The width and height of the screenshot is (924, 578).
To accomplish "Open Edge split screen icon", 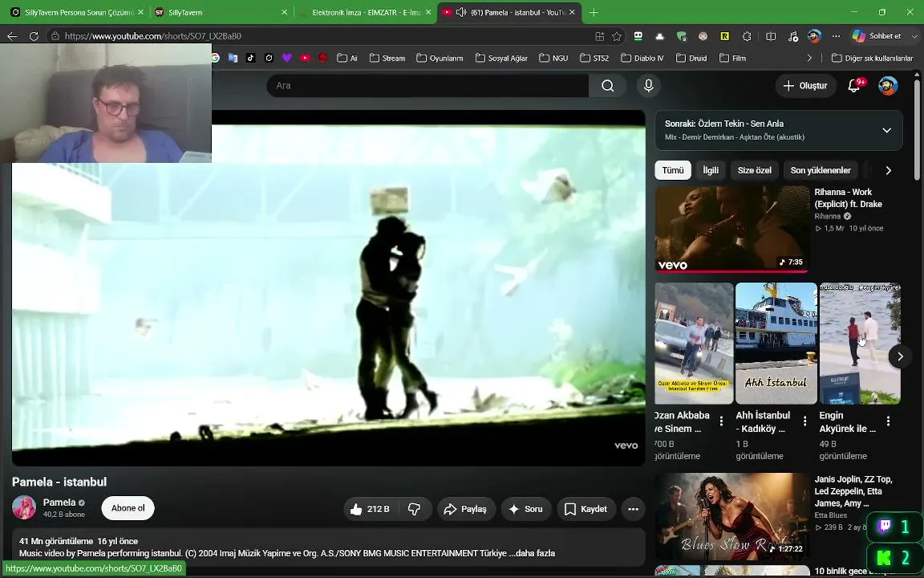I will point(770,36).
